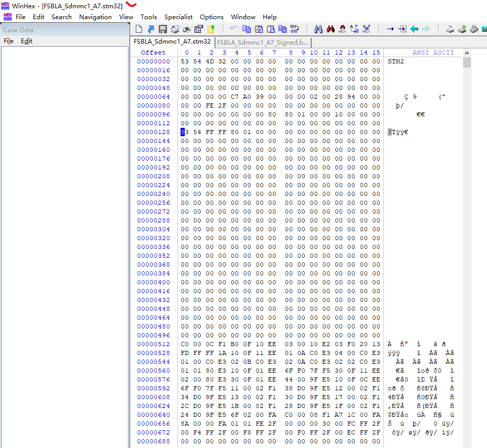The width and height of the screenshot is (487, 448).
Task: Open the Find Hex Values tool
Action: pos(342,29)
